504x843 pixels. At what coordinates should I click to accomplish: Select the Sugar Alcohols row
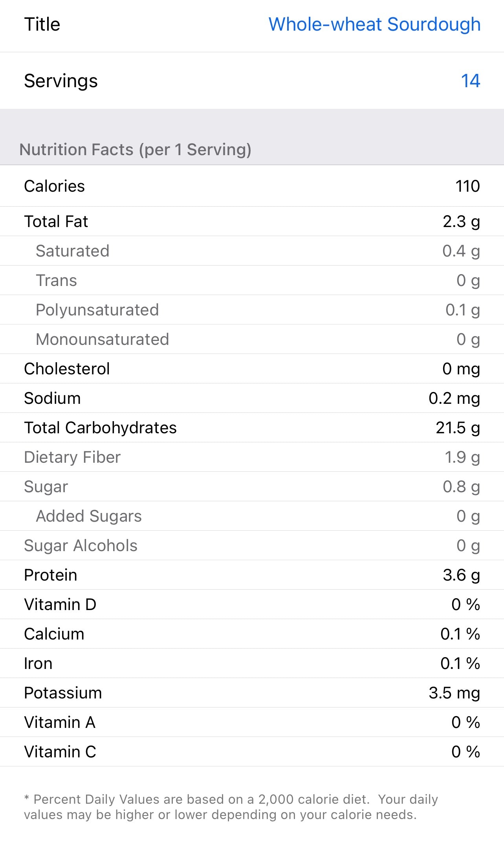[251, 546]
